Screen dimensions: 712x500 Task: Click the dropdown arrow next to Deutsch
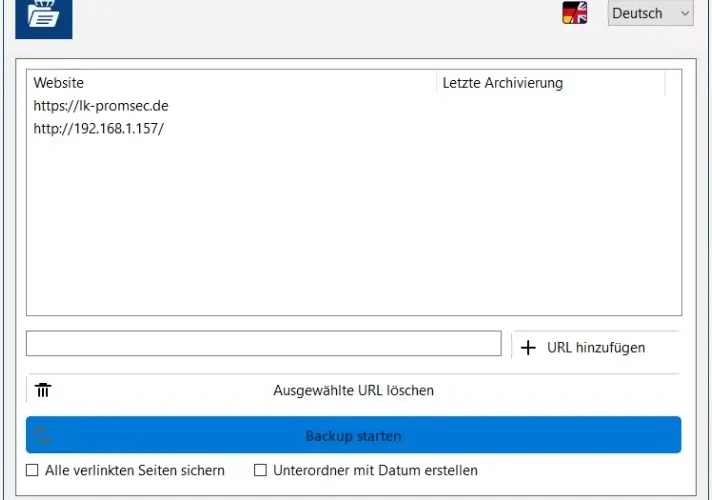point(685,13)
